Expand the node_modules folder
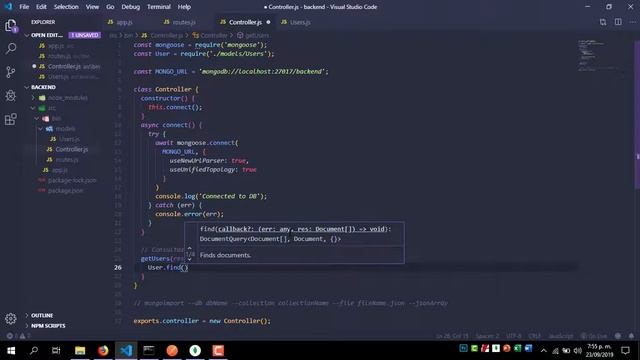The height and width of the screenshot is (360, 640). 33,98
